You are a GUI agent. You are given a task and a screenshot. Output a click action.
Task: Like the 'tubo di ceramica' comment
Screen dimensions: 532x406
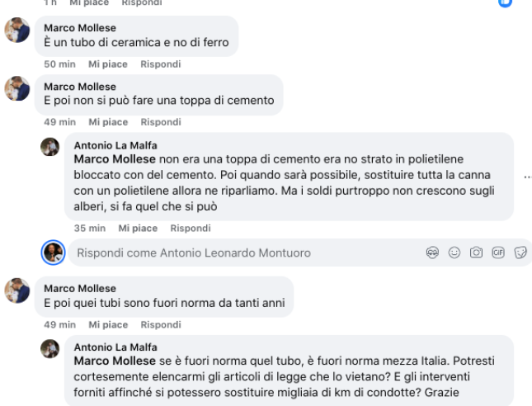click(x=108, y=64)
